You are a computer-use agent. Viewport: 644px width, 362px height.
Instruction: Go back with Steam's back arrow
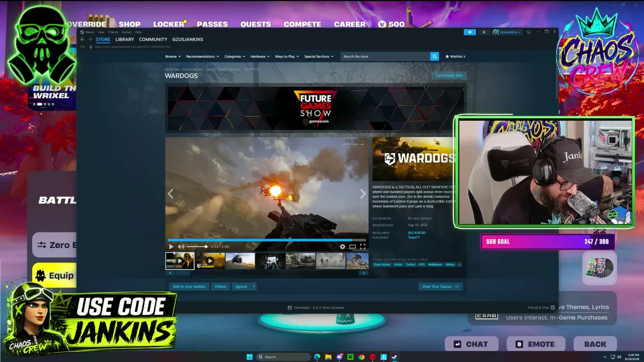(x=83, y=39)
